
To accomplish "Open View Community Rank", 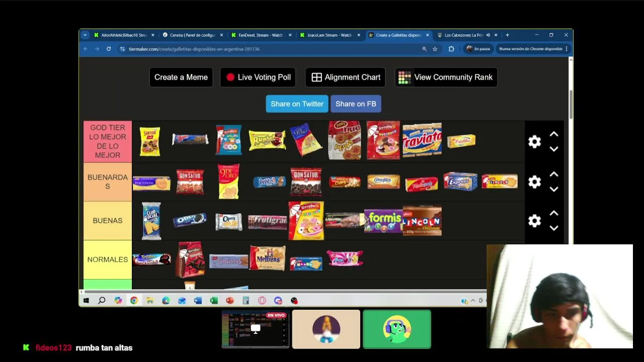I will click(446, 77).
